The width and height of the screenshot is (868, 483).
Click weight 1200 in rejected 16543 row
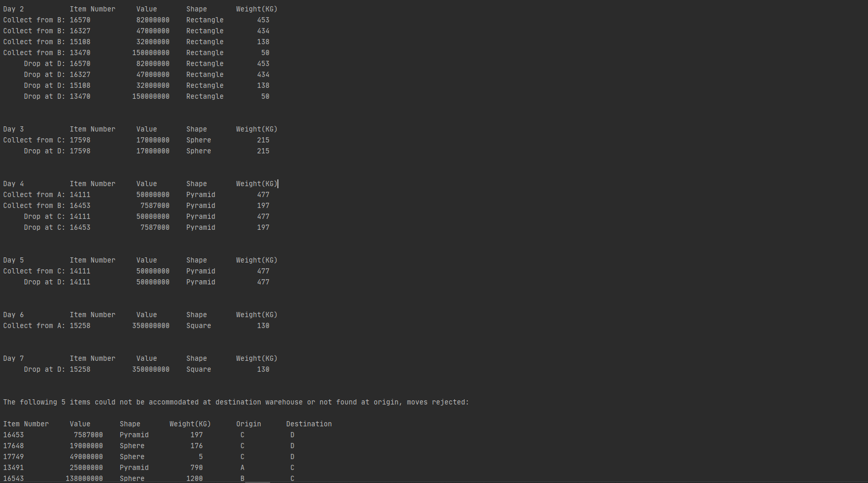(195, 478)
